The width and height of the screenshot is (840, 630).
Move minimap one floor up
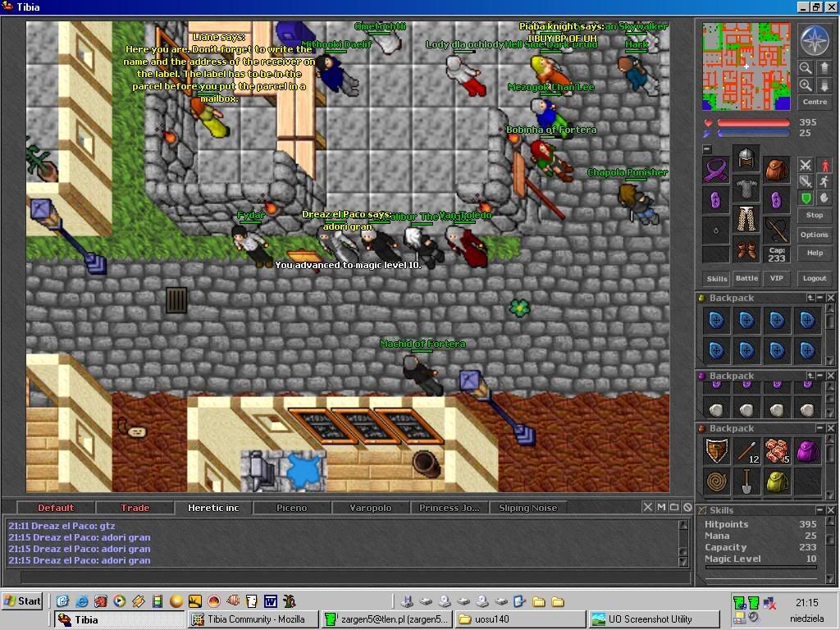(824, 67)
